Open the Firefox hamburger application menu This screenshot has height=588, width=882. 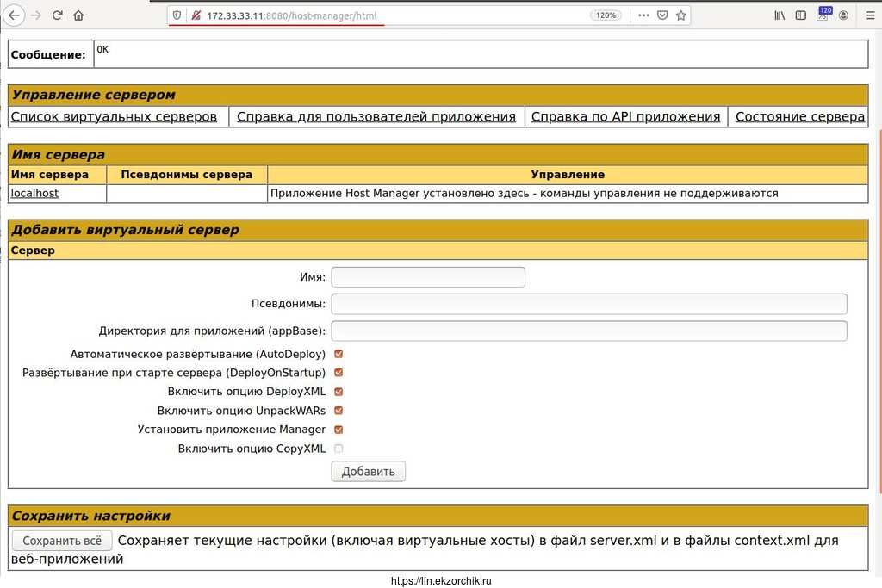[865, 15]
